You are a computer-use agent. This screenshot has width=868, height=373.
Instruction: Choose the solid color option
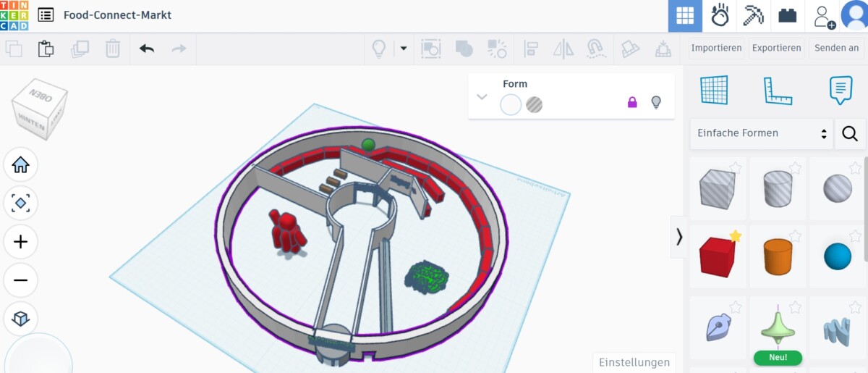511,104
